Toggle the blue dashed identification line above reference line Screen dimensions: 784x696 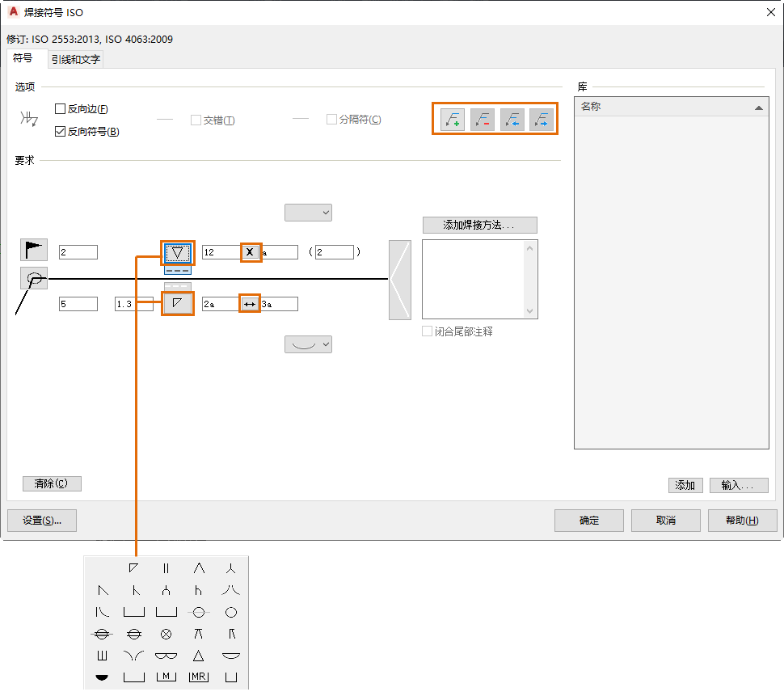(x=178, y=270)
